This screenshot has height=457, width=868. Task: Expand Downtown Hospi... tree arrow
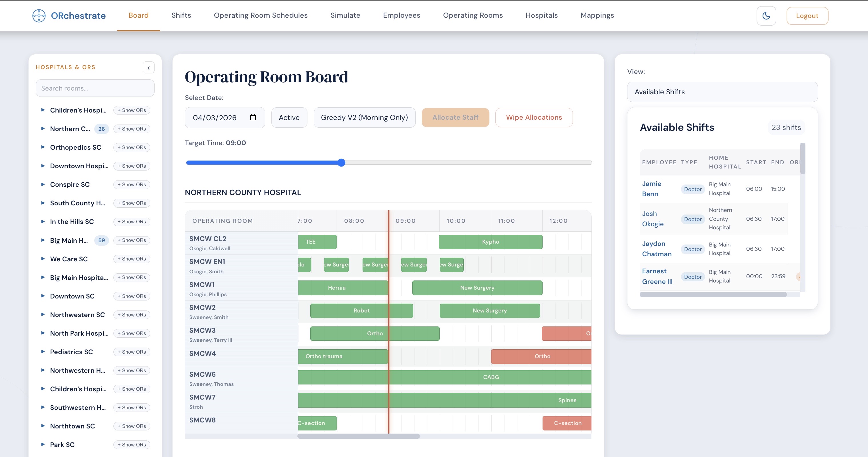click(43, 165)
